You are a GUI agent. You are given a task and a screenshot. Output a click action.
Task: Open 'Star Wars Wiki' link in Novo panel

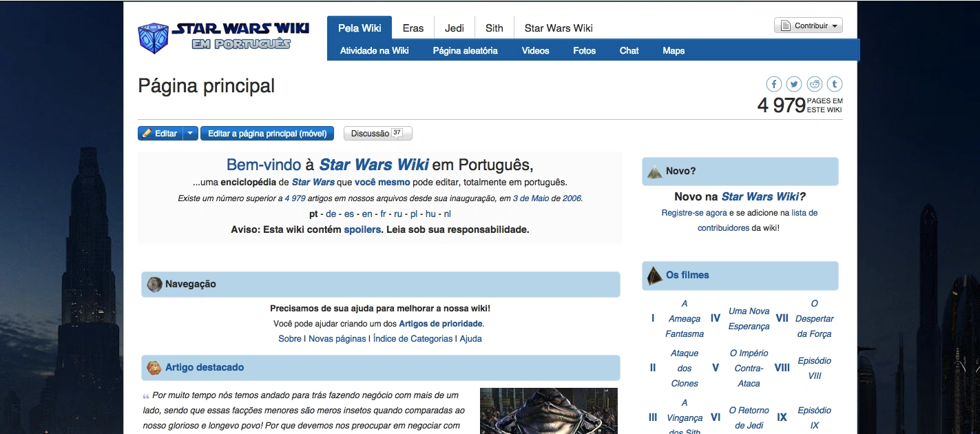[x=760, y=197]
